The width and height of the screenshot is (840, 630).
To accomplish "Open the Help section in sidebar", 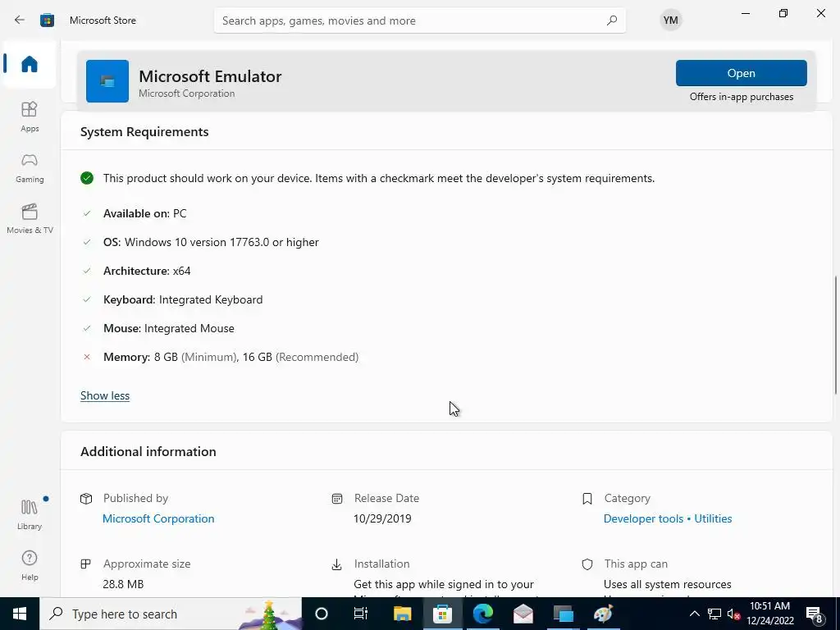I will point(30,565).
